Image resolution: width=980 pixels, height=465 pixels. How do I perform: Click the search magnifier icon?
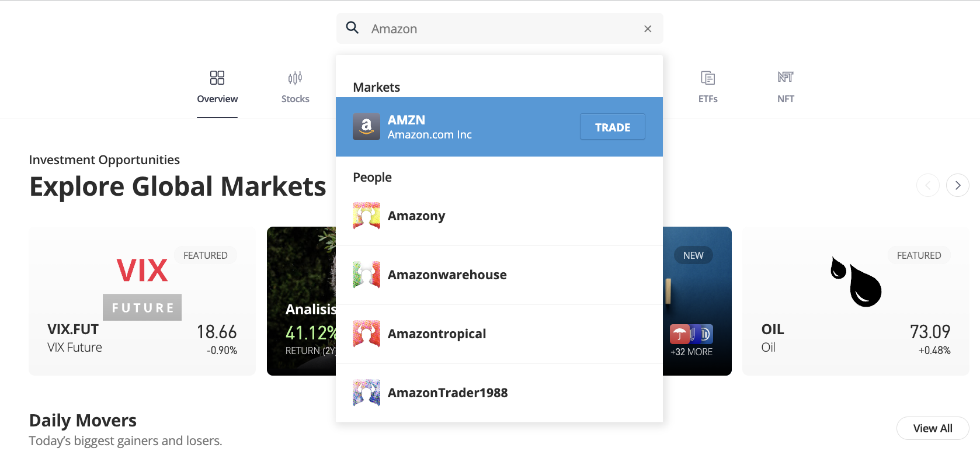(352, 27)
